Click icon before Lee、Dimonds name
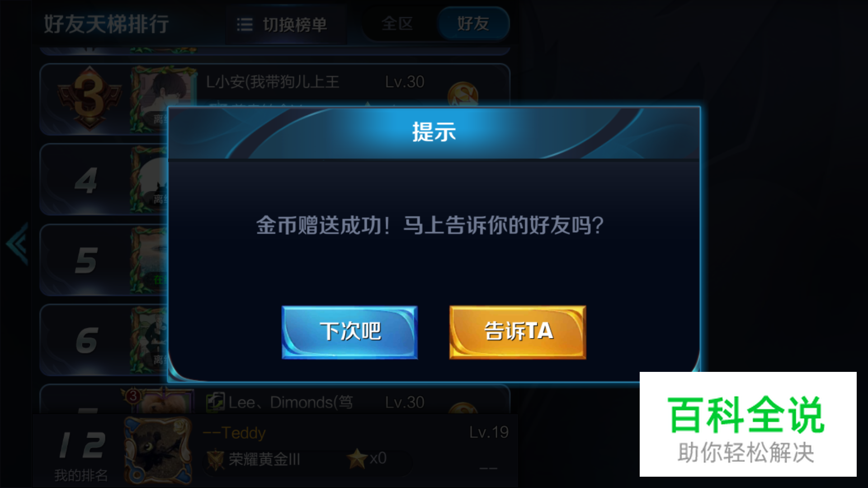Image resolution: width=868 pixels, height=488 pixels. tap(215, 402)
